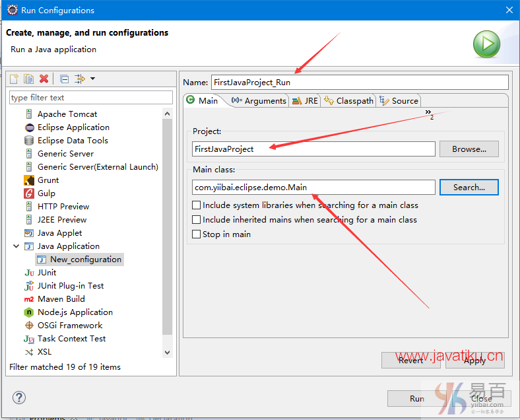Screen dimensions: 520x420
Task: Click the type filter text box
Action: click(x=91, y=98)
